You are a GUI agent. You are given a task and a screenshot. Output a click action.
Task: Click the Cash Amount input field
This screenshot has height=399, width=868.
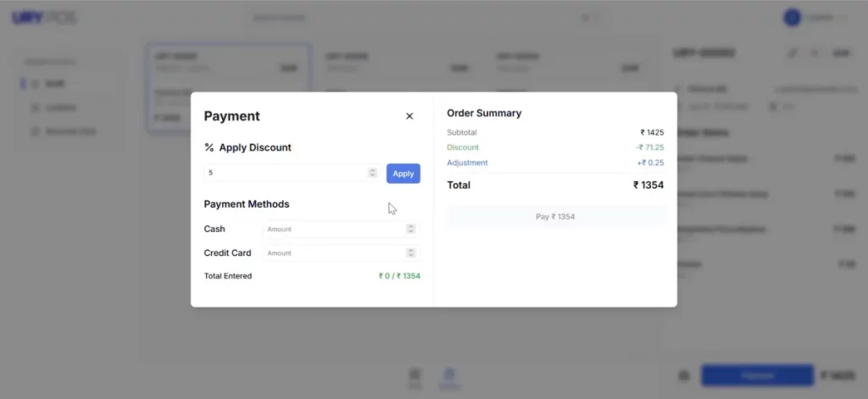point(341,229)
